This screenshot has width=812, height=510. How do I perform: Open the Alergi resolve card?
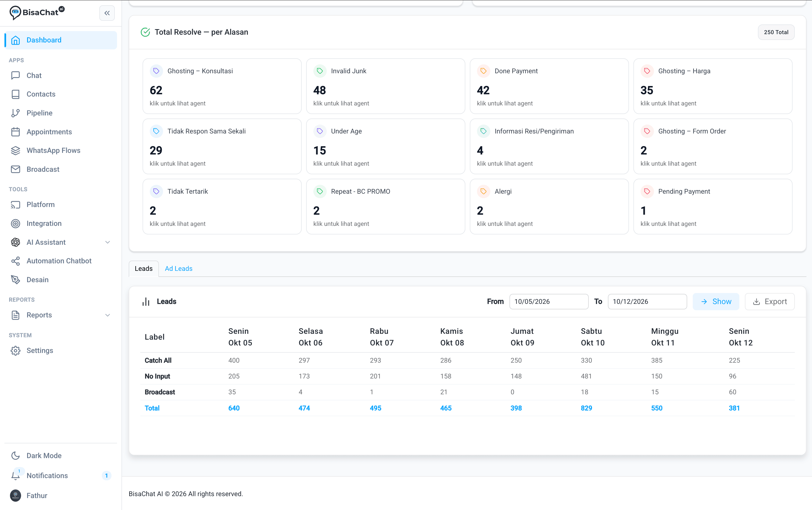[x=549, y=207]
